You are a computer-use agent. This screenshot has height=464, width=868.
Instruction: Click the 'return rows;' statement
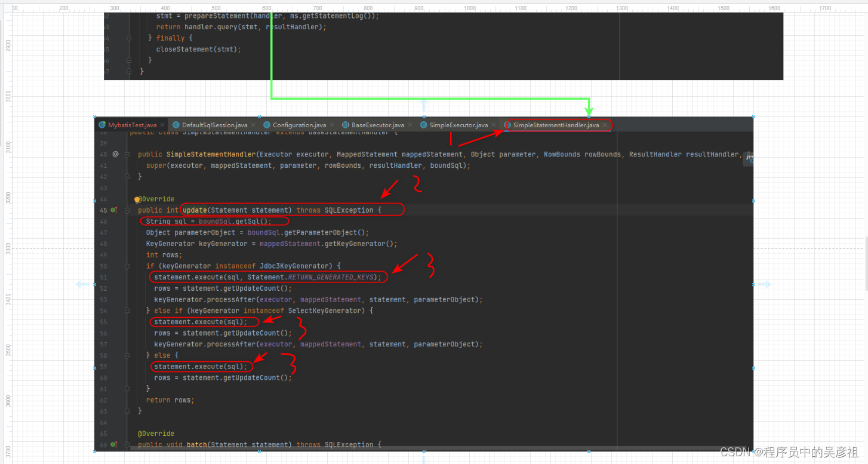pyautogui.click(x=170, y=400)
